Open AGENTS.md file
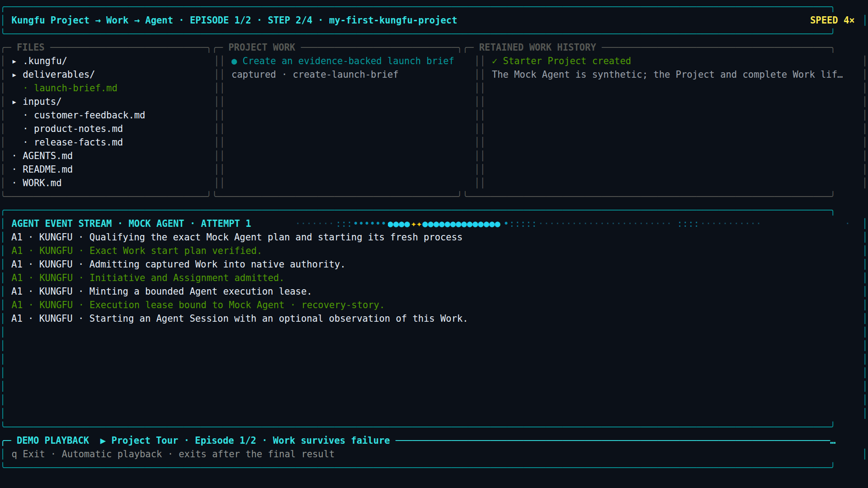The height and width of the screenshot is (488, 868). (47, 156)
